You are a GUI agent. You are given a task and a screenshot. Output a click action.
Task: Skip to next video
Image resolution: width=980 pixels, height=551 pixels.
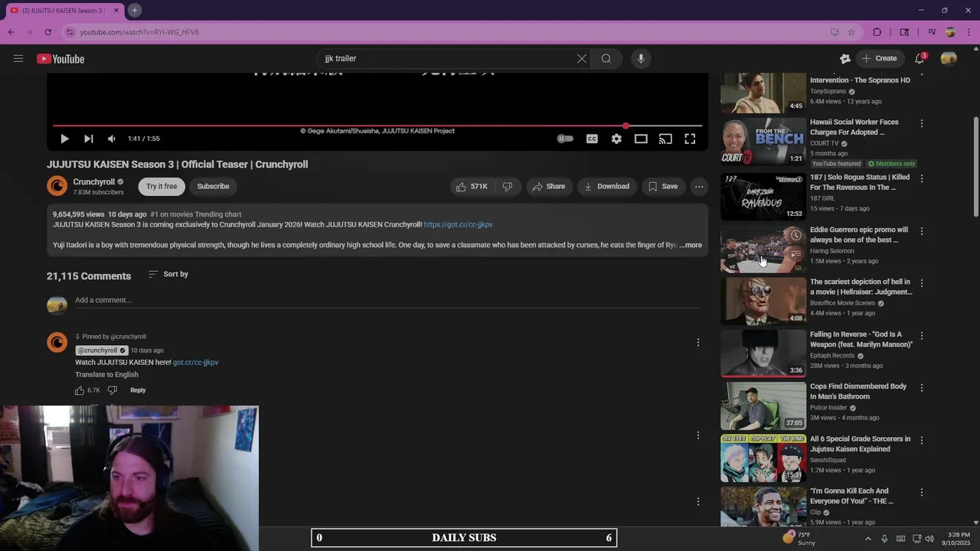point(89,139)
